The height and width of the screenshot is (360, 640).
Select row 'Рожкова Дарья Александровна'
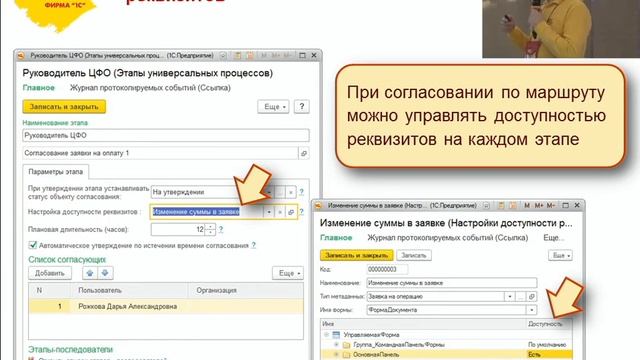tap(166, 306)
